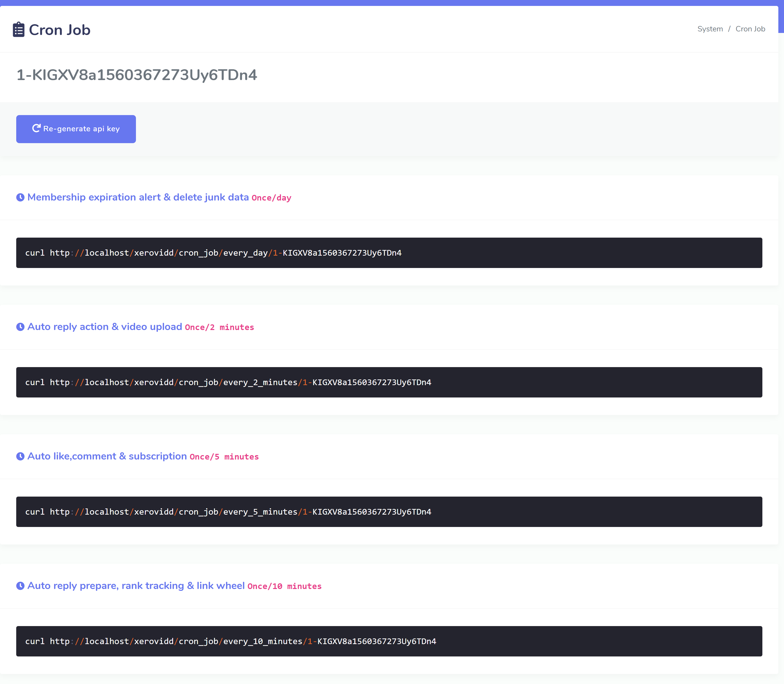
Task: Click the clock icon next to Membership expiration alert
Action: [20, 197]
